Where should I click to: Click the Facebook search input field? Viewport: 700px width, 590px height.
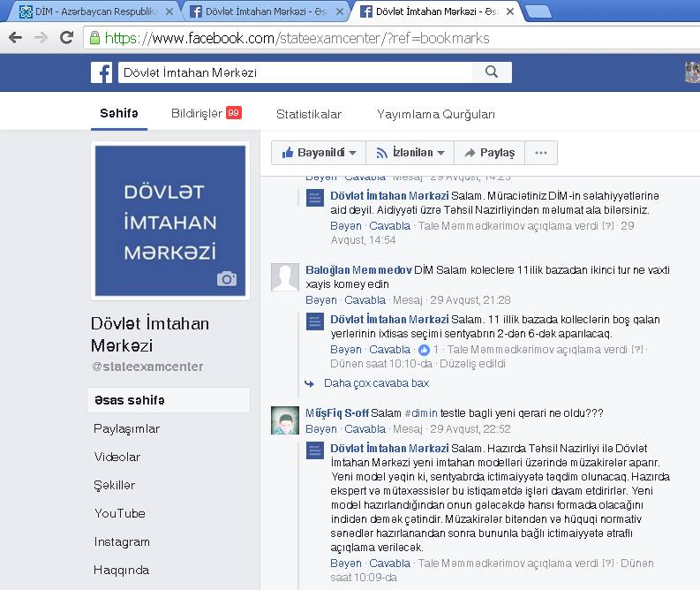(295, 72)
